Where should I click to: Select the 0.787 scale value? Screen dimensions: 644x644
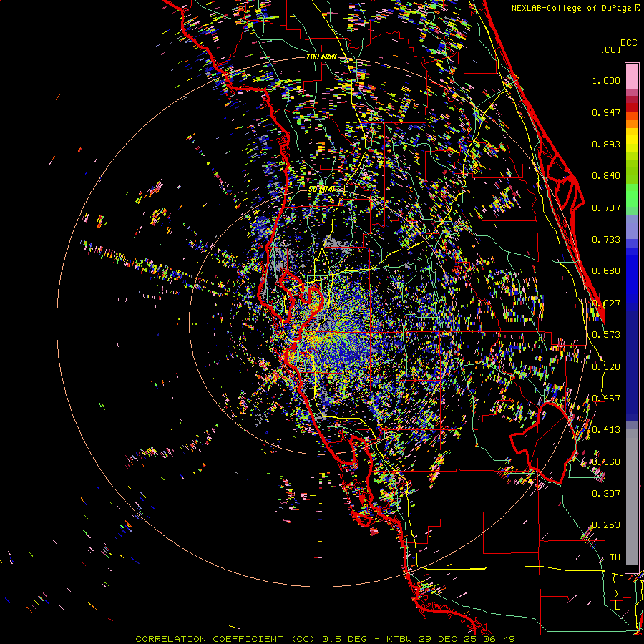point(606,208)
